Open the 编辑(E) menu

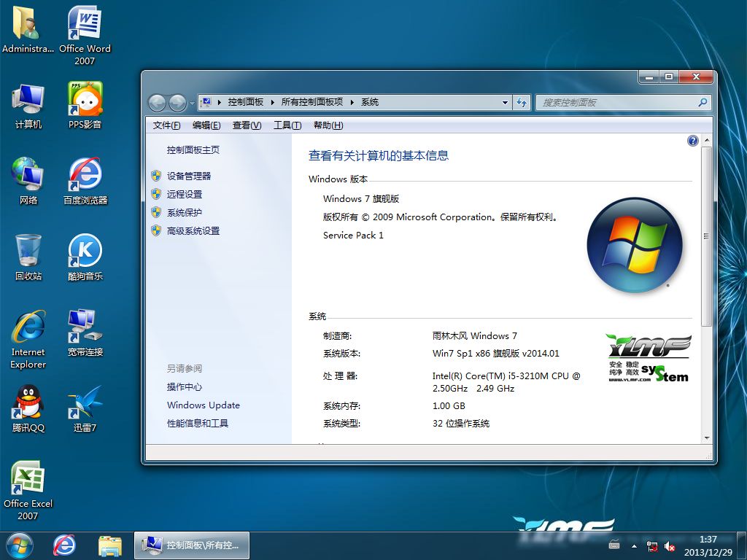206,125
